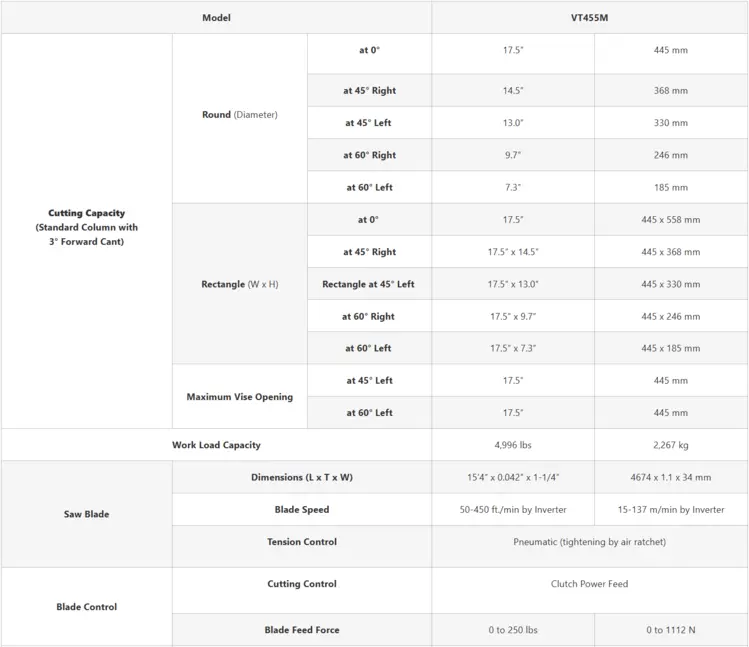Select the 50-450 ft./min by Inverter cell
749x647 pixels.
click(x=513, y=509)
